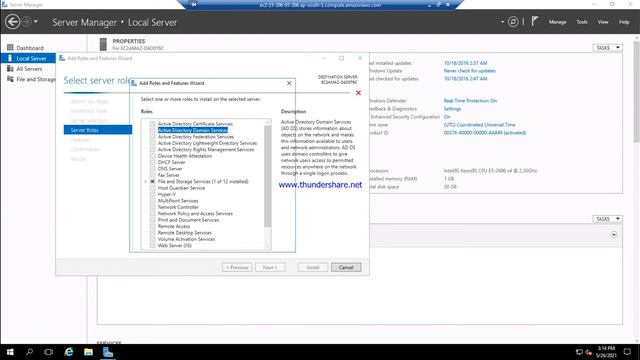Click the refresh icon in header
Image resolution: width=640 pixels, height=360 pixels.
click(x=513, y=22)
